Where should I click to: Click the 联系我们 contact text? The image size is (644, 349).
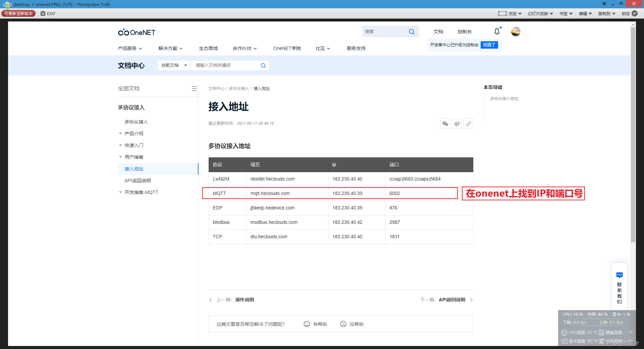[x=620, y=293]
